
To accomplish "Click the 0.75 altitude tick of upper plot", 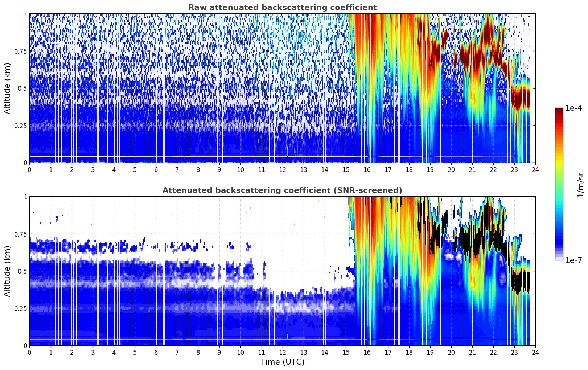I will point(21,51).
